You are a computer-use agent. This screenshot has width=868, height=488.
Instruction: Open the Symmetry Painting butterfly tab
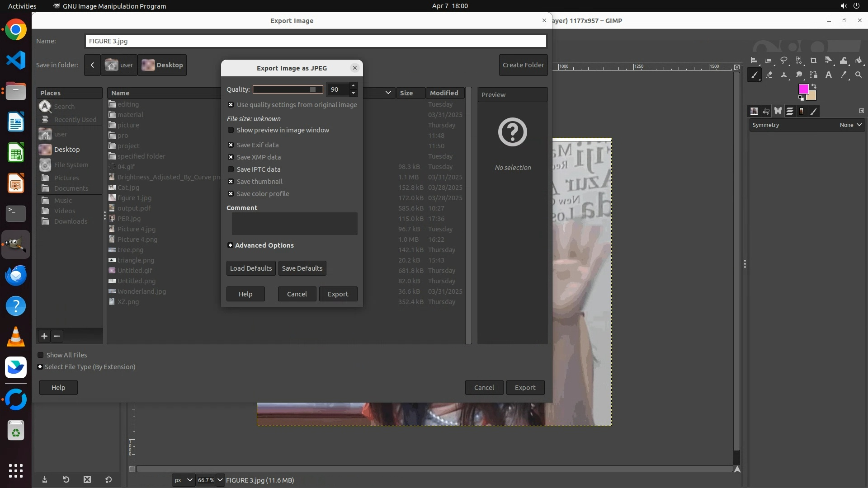tap(778, 111)
